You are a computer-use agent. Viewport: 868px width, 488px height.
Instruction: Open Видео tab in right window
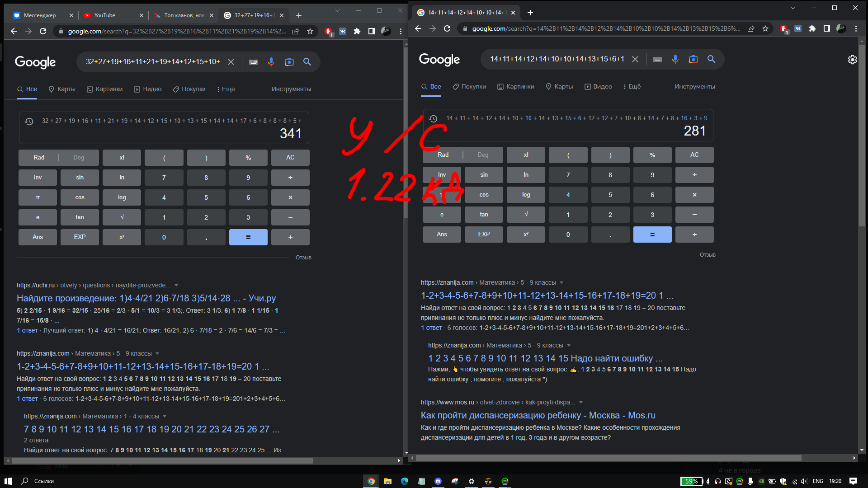coord(598,87)
